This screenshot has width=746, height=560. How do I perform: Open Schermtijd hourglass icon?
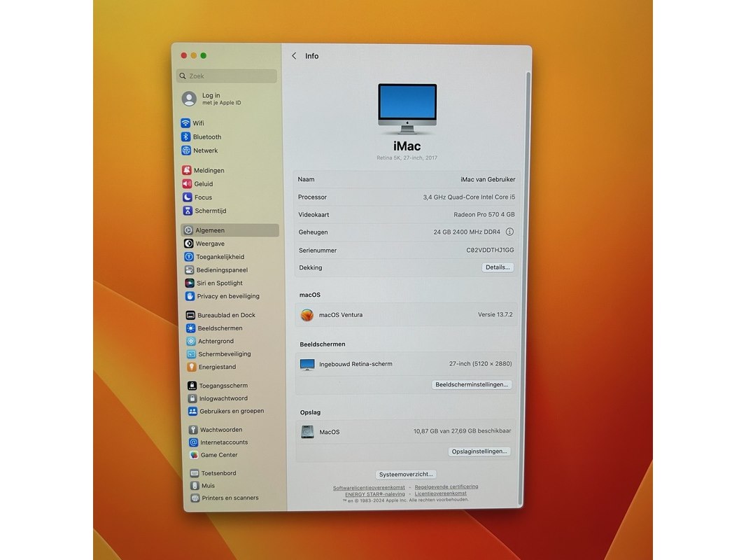pyautogui.click(x=188, y=211)
